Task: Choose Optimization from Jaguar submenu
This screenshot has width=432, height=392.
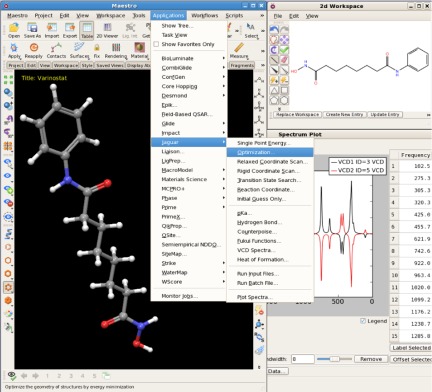Action: click(270, 152)
